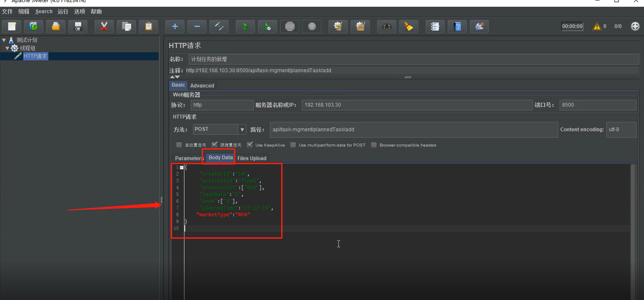This screenshot has height=300, width=644.
Task: Click the Open file folder icon
Action: [56, 26]
